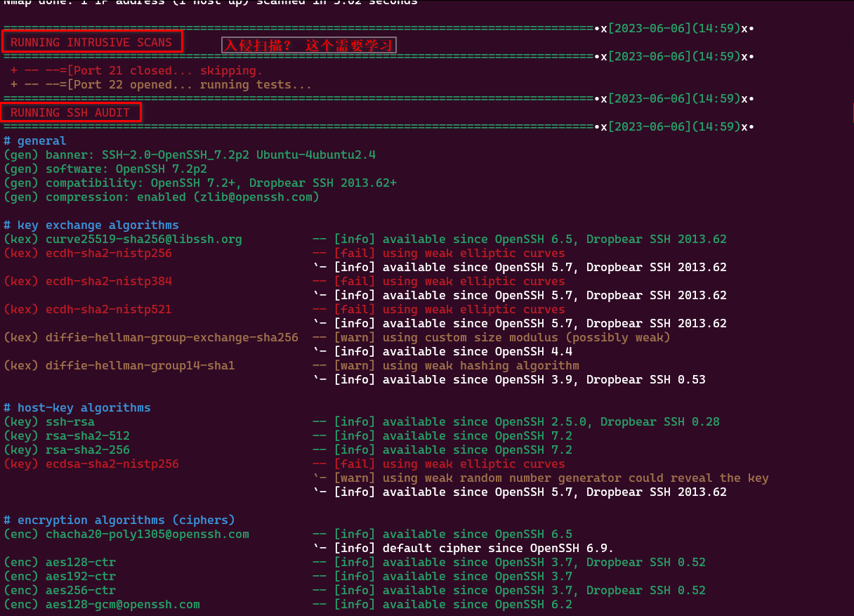The image size is (854, 616).
Task: Select the '# encryption algorithms (ciphers)' header
Action: pos(119,520)
